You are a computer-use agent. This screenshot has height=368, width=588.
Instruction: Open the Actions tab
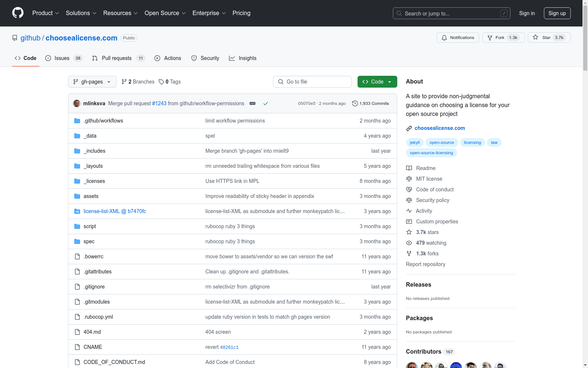[x=168, y=58]
